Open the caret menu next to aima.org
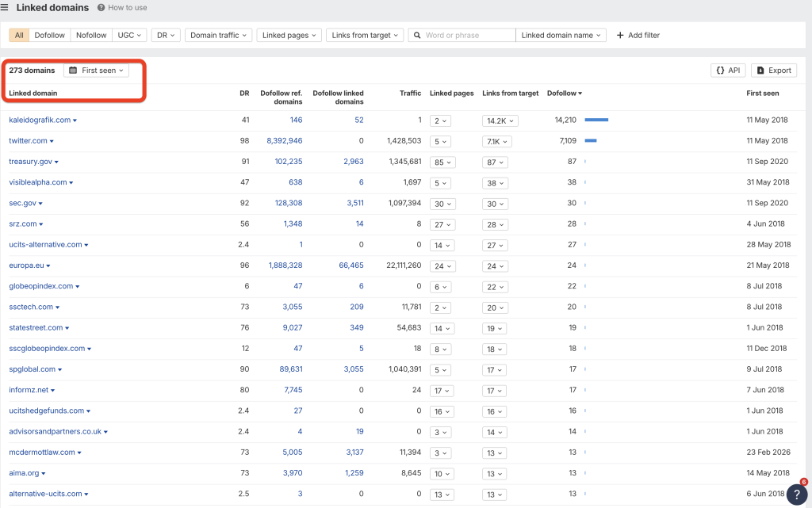Viewport: 812px width, 508px height. click(x=44, y=473)
